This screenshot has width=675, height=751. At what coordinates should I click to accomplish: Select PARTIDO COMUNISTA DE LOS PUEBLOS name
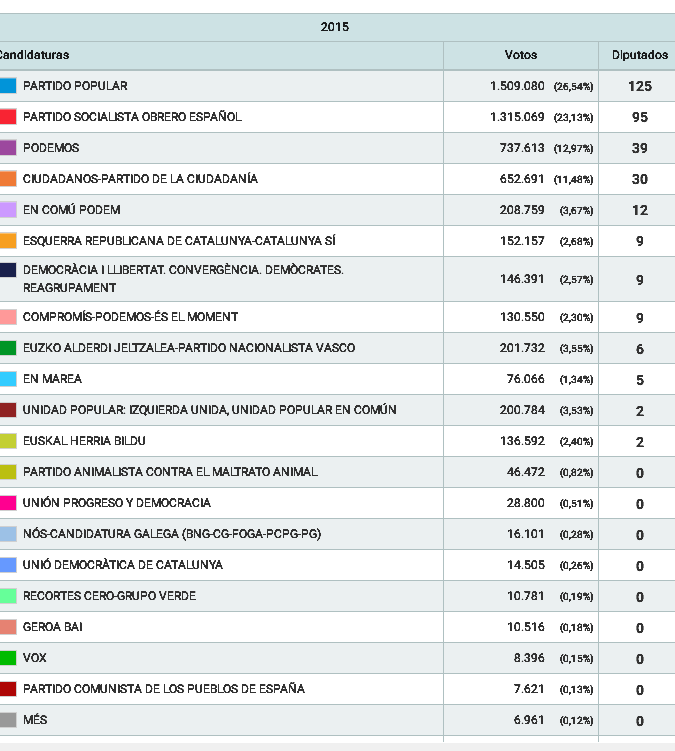click(164, 689)
